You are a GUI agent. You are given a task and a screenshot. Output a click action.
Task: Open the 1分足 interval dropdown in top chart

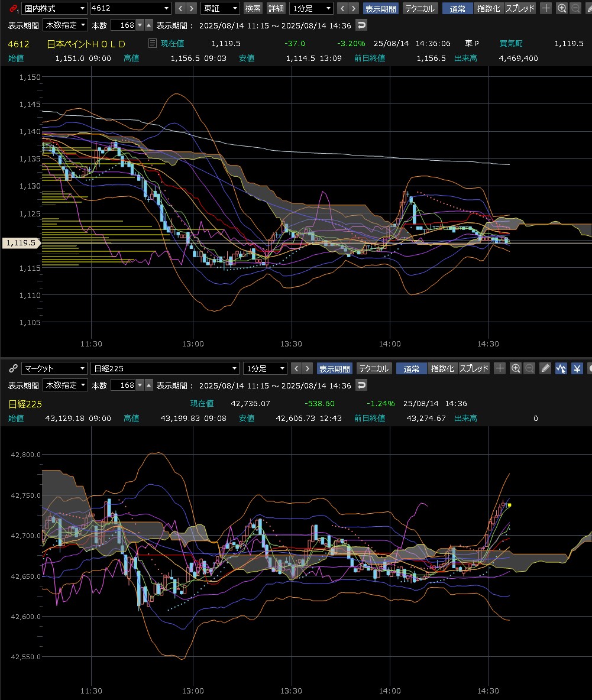(311, 8)
